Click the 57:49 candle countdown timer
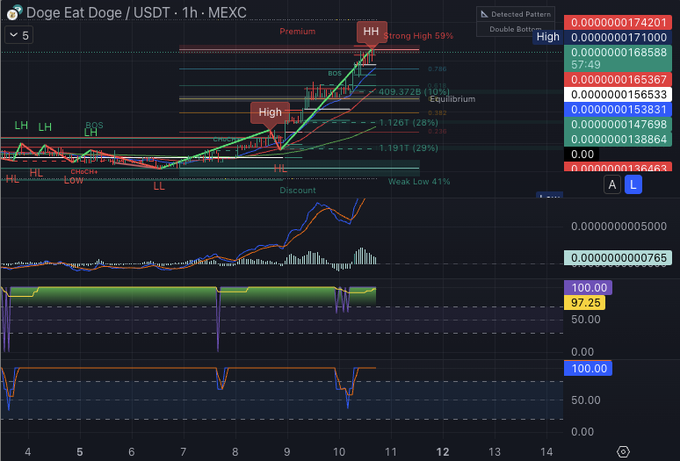The height and width of the screenshot is (461, 680). coord(585,65)
